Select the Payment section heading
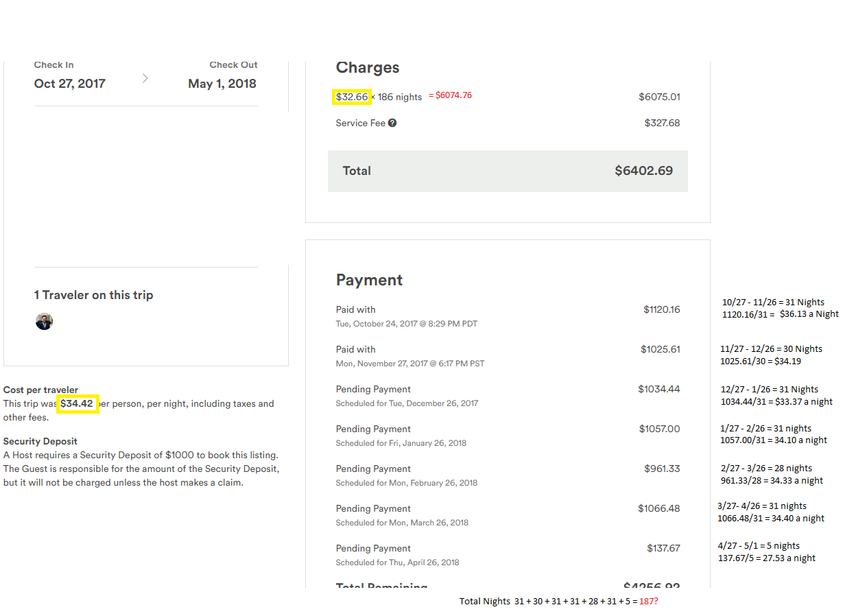Image resolution: width=843 pixels, height=616 pixels. [x=369, y=280]
